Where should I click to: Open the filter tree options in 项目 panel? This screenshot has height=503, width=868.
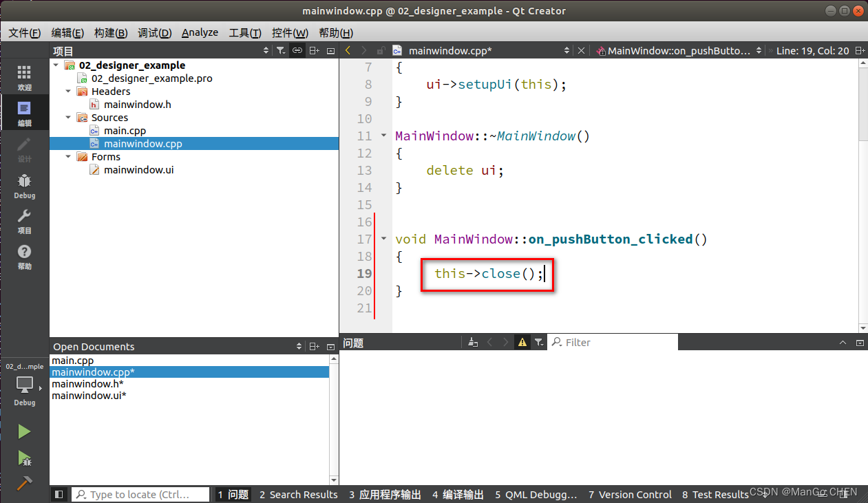coord(281,50)
